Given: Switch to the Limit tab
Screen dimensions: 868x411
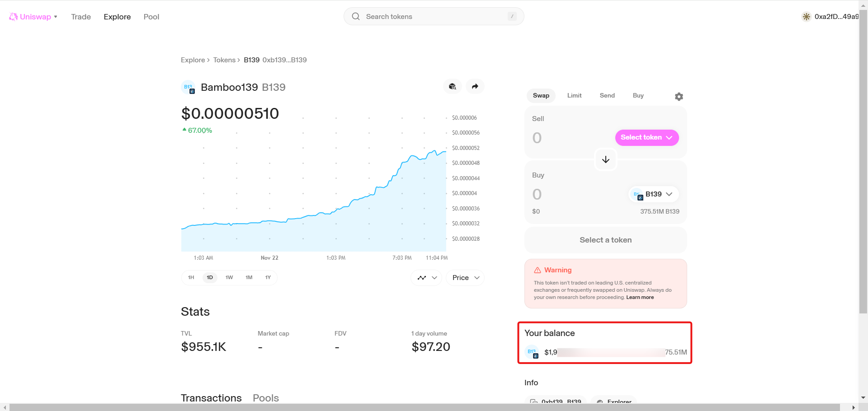Looking at the screenshot, I should click(x=575, y=96).
